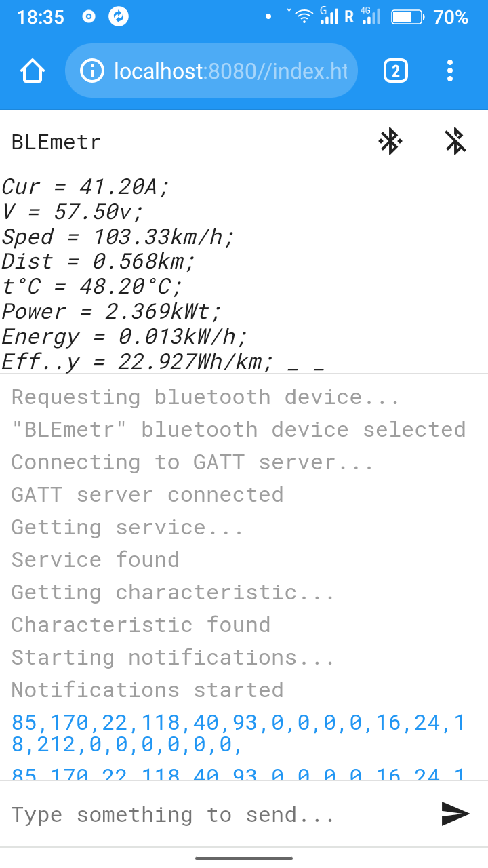488x868 pixels.
Task: Tap the BLEmetr app title
Action: coord(56,142)
